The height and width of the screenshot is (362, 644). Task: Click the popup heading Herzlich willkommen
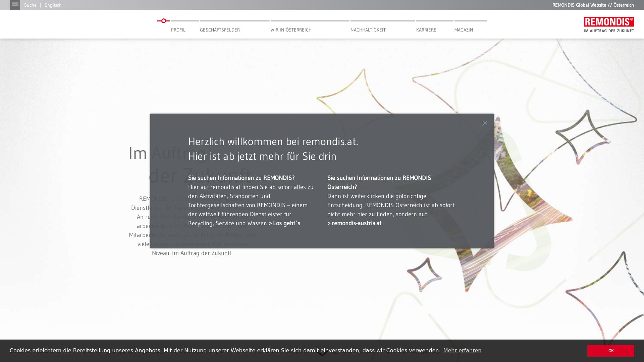click(273, 142)
